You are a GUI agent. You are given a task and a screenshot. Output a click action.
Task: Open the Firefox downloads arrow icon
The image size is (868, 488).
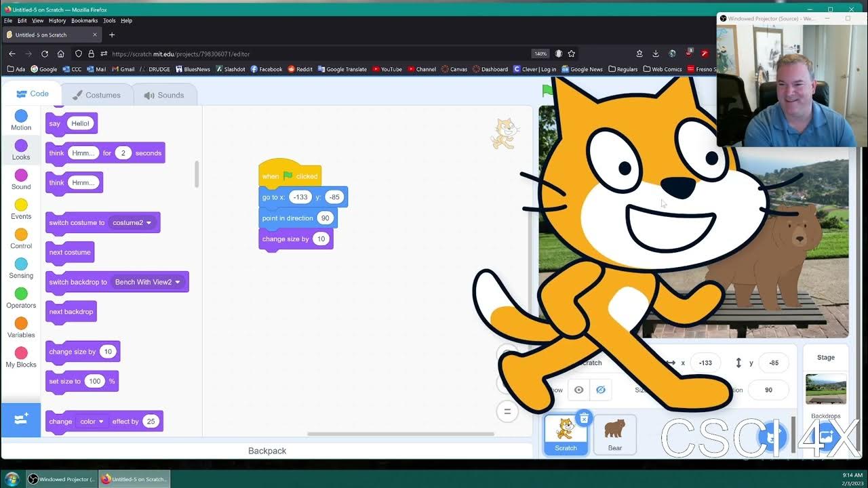[x=656, y=54]
